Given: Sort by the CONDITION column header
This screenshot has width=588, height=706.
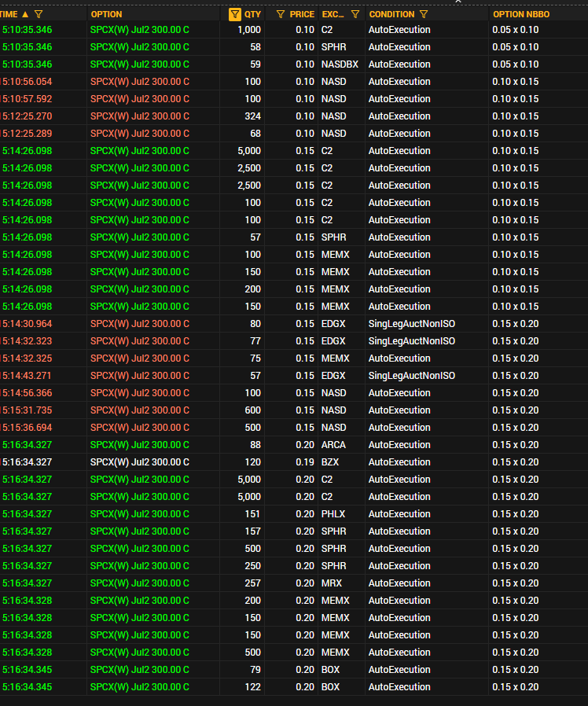Looking at the screenshot, I should click(391, 14).
